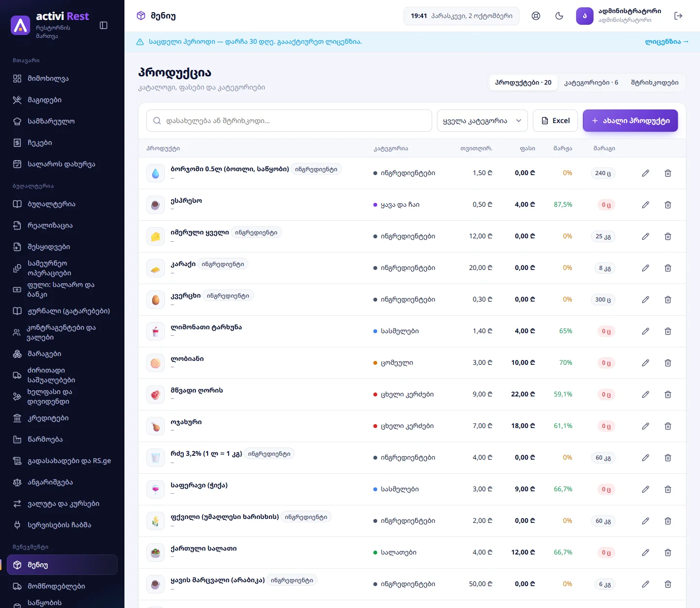Delete the მწვადი ღორის product
Image resolution: width=700 pixels, height=608 pixels.
tap(668, 394)
